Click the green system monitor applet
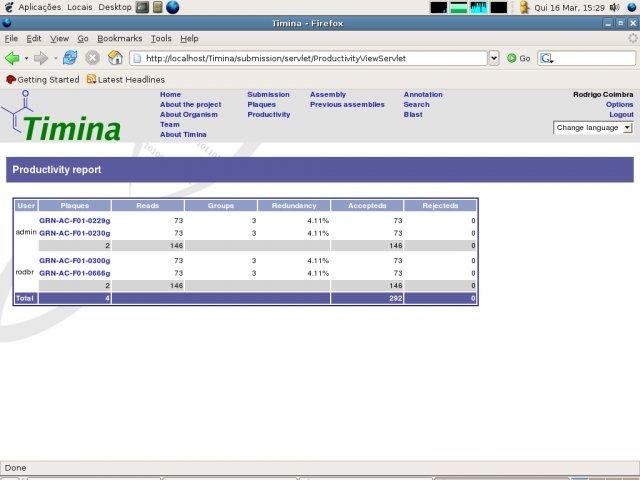 pos(459,7)
